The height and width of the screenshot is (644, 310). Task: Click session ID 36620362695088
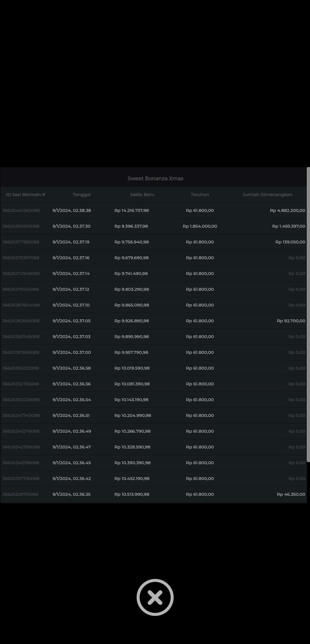point(21,321)
